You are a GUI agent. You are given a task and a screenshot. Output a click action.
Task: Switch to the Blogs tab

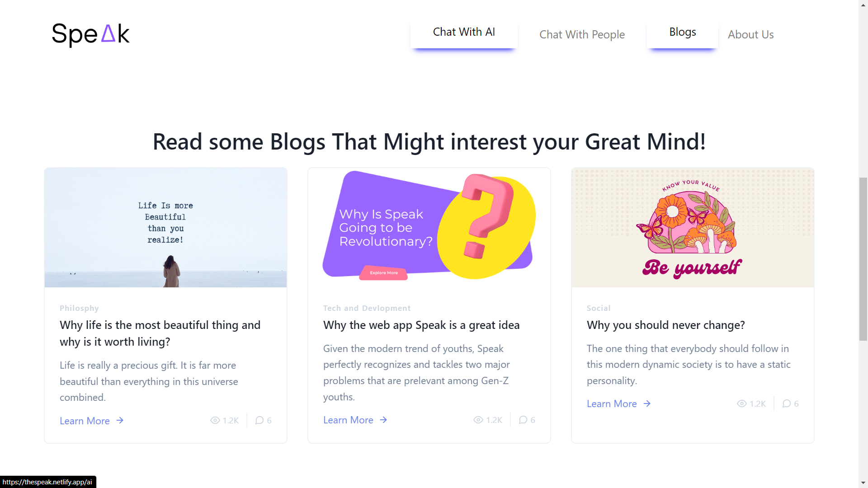click(683, 32)
